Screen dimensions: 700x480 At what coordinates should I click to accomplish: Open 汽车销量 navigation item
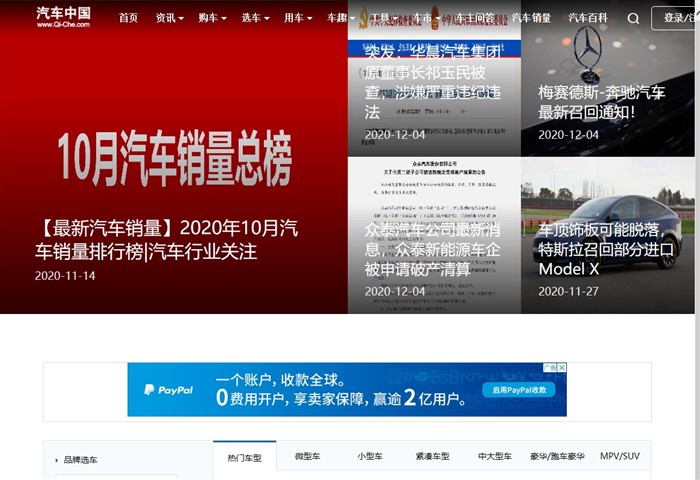[x=531, y=18]
